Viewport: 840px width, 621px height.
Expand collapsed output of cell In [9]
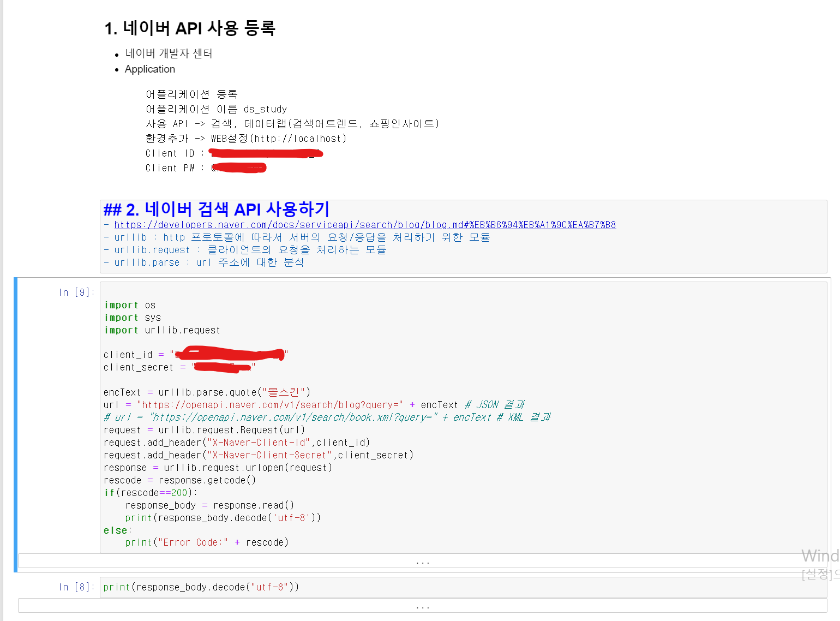click(423, 561)
